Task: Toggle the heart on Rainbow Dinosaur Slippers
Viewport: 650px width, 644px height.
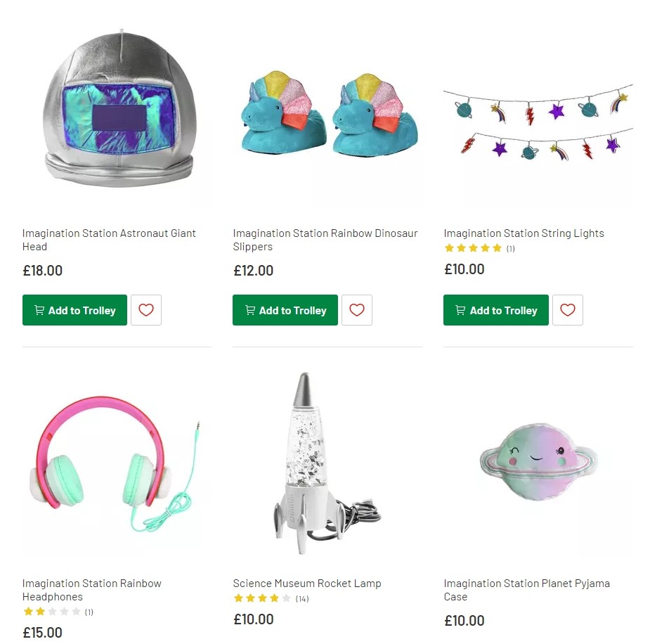Action: pyautogui.click(x=357, y=309)
